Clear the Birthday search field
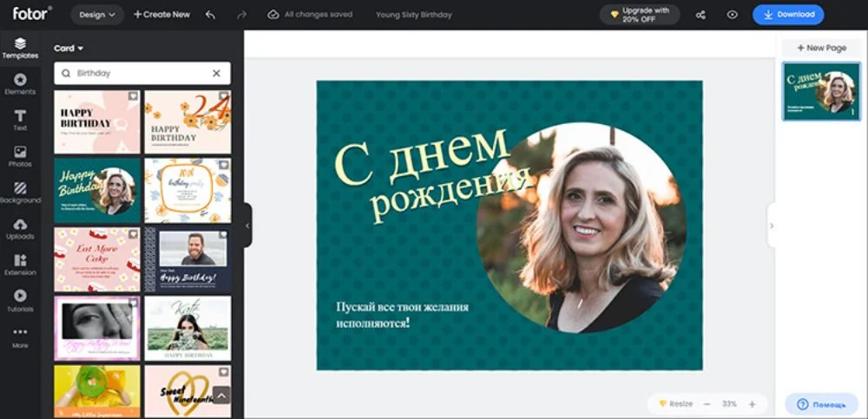The image size is (868, 419). [216, 74]
